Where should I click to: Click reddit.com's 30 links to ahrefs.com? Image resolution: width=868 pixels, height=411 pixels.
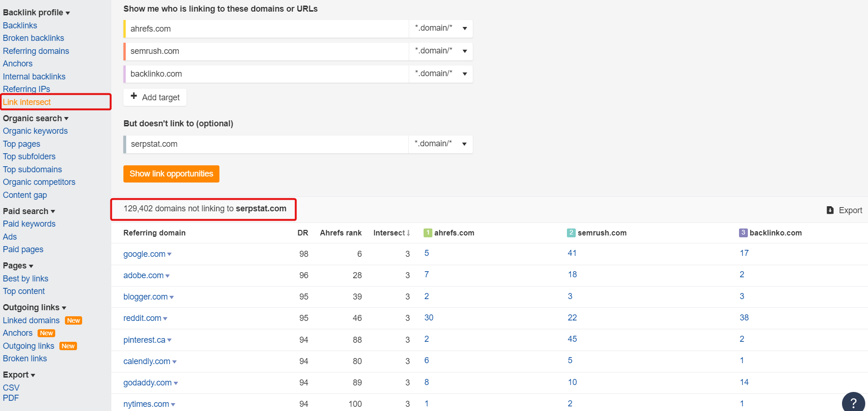click(x=429, y=318)
